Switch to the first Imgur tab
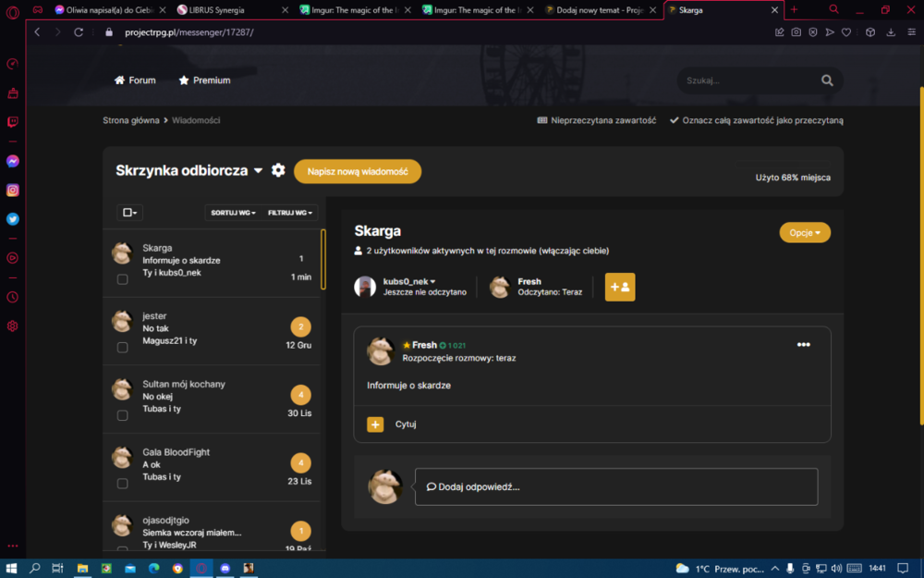Image resolution: width=924 pixels, height=578 pixels. (354, 10)
